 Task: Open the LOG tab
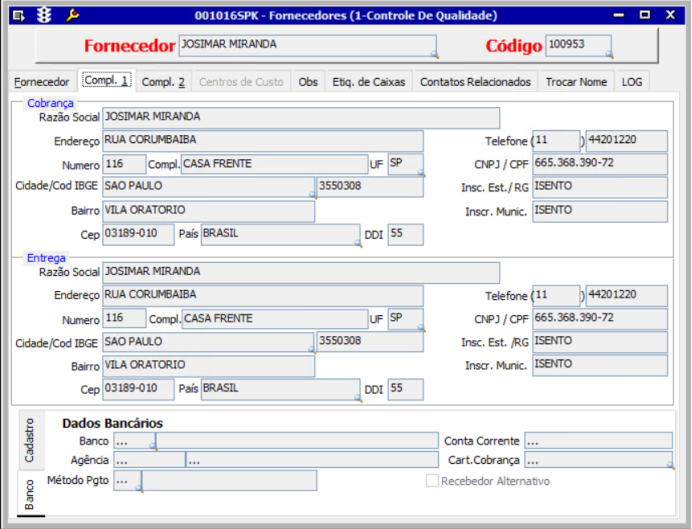point(632,82)
